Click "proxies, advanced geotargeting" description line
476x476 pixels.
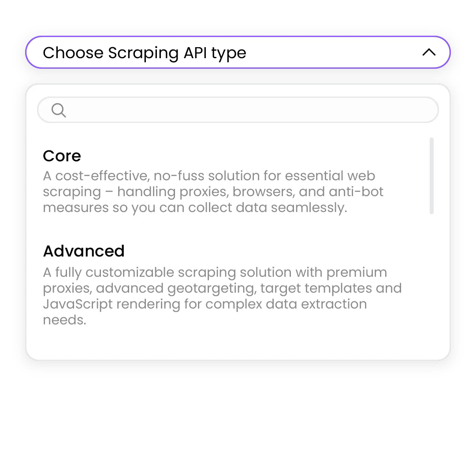click(222, 288)
